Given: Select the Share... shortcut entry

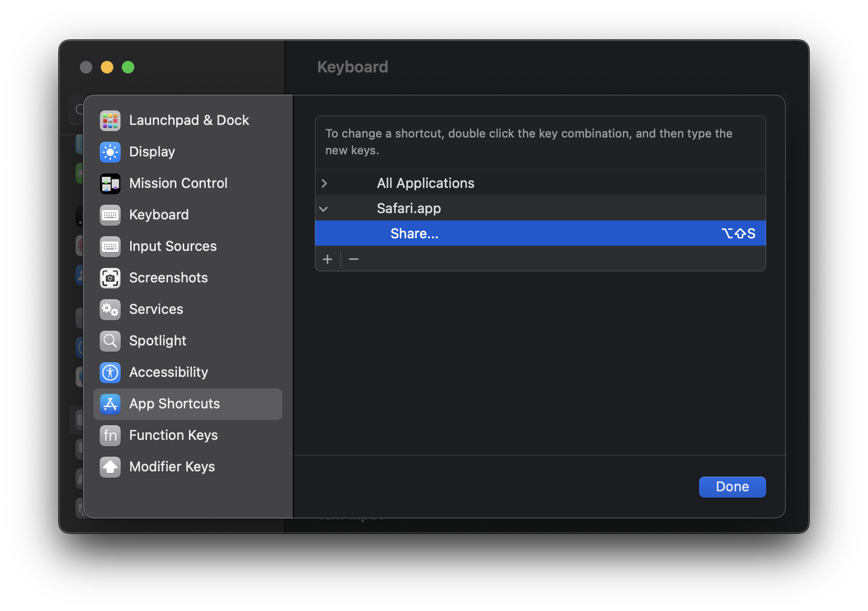Looking at the screenshot, I should tap(541, 234).
